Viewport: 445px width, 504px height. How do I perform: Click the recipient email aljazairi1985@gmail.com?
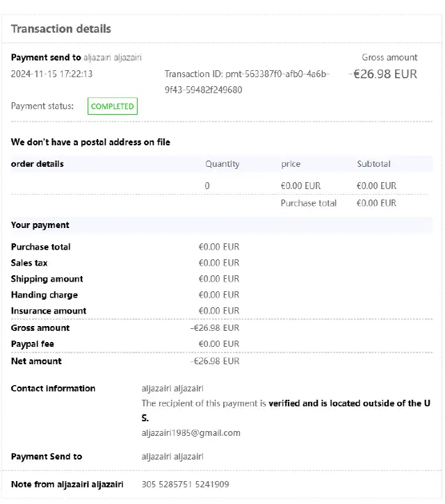(x=191, y=432)
